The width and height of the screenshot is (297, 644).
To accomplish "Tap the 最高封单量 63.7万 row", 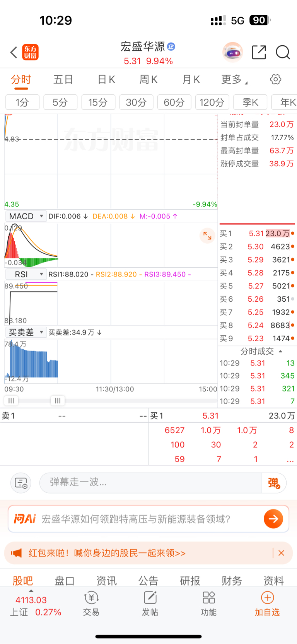I will coord(257,150).
